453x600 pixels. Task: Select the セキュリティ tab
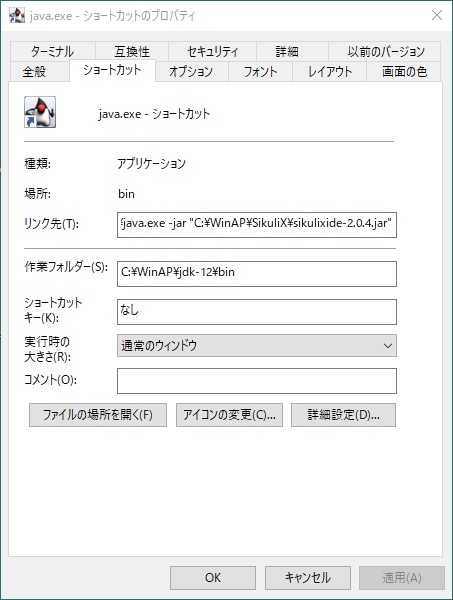pyautogui.click(x=212, y=51)
